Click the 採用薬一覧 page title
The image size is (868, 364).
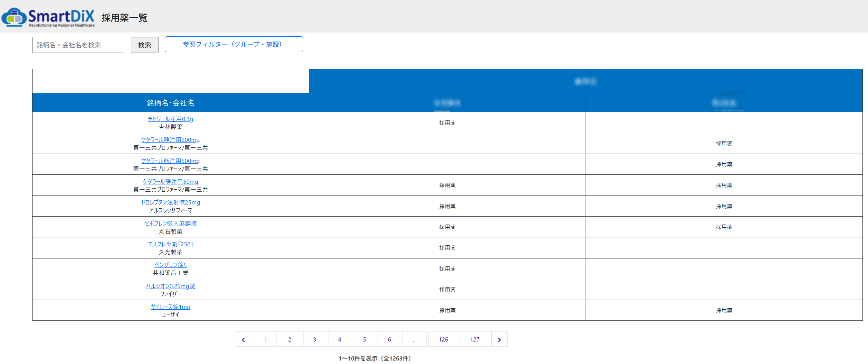point(124,18)
